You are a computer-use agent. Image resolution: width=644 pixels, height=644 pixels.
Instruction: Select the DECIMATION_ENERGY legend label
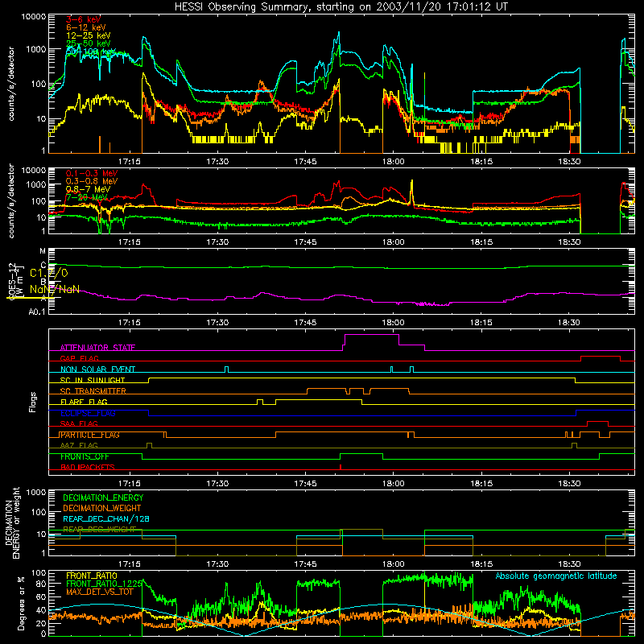click(103, 497)
